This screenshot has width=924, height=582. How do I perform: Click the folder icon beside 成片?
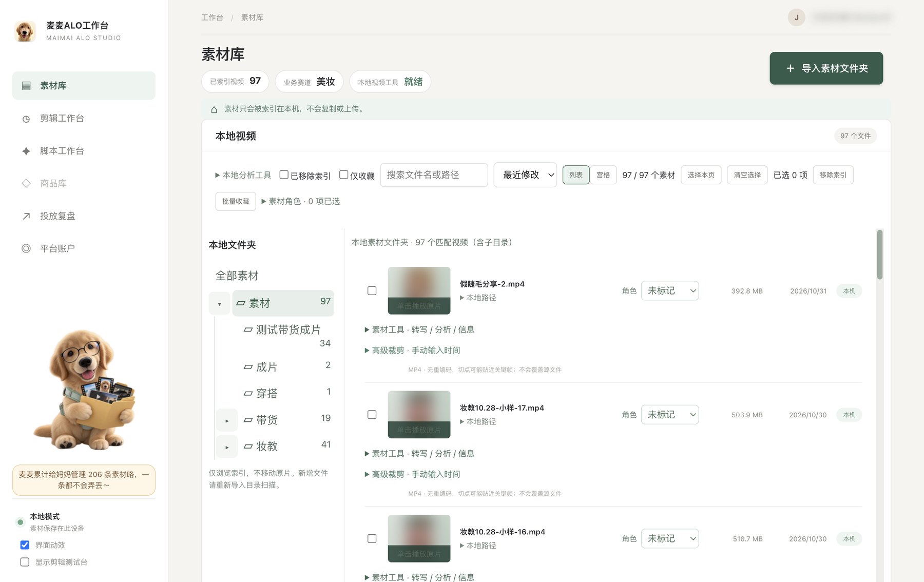tap(248, 367)
